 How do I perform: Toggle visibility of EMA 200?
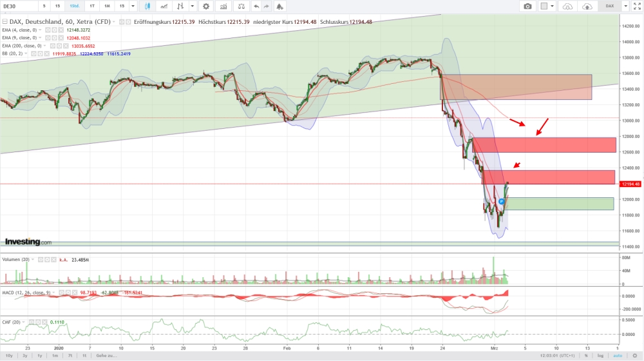53,46
